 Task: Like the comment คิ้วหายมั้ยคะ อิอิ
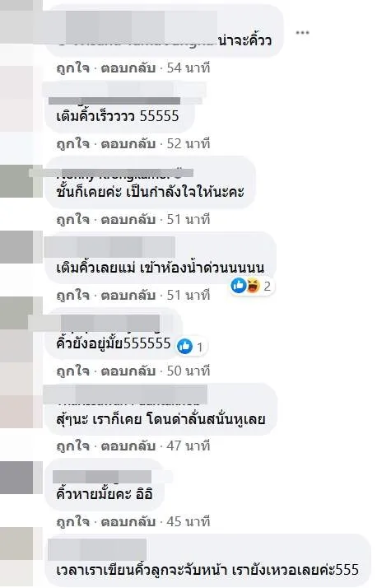(72, 521)
